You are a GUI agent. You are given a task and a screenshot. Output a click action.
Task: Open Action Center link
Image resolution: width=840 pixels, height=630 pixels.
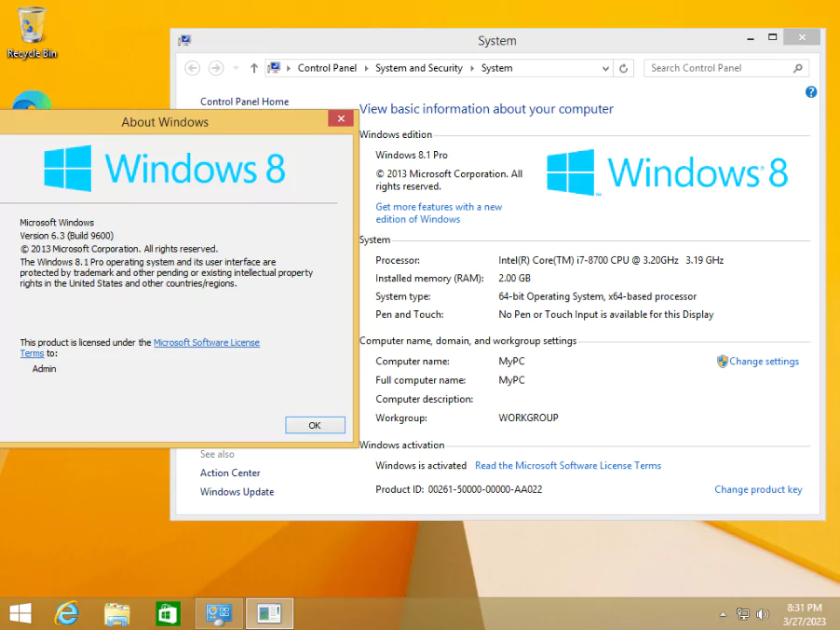click(230, 472)
